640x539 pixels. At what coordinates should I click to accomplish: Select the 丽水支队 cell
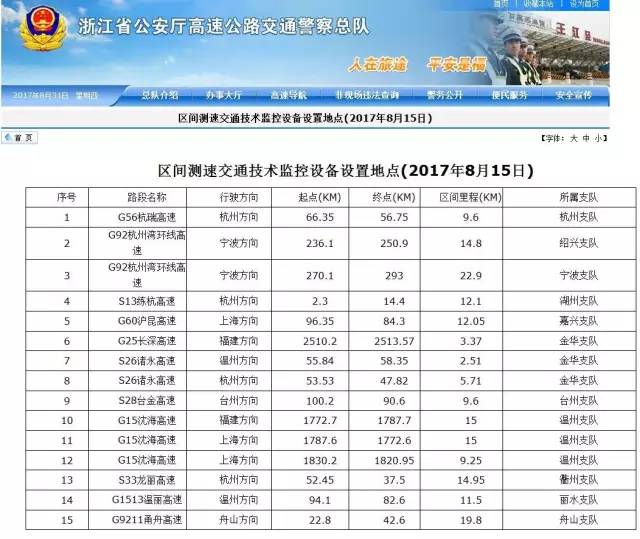click(x=569, y=500)
